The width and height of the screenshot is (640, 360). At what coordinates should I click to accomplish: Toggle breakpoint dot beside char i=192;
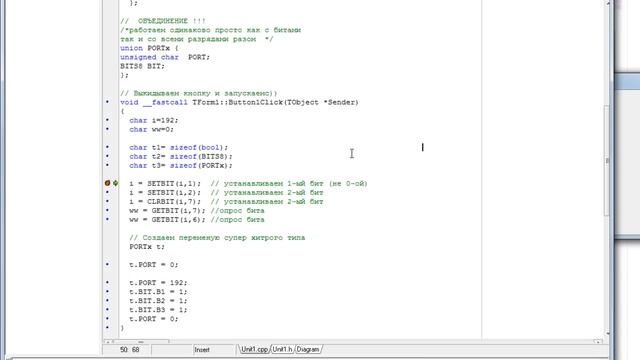point(107,120)
